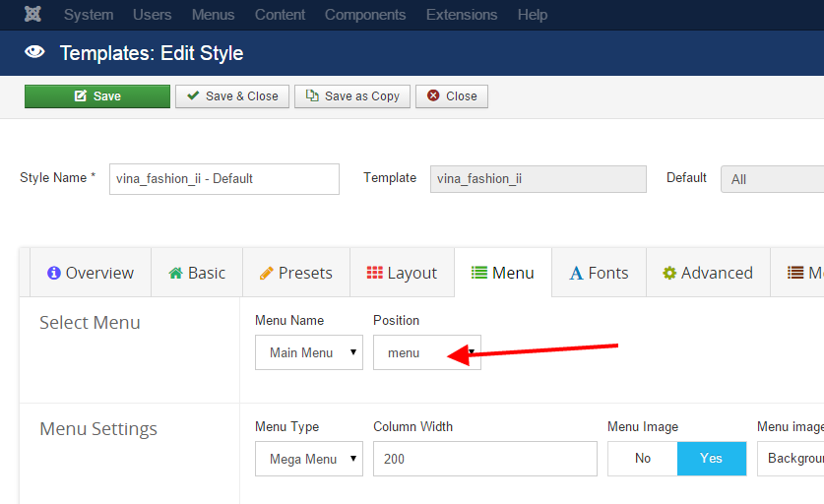Switch to the Fonts tab
Image resolution: width=824 pixels, height=504 pixels.
[x=599, y=273]
